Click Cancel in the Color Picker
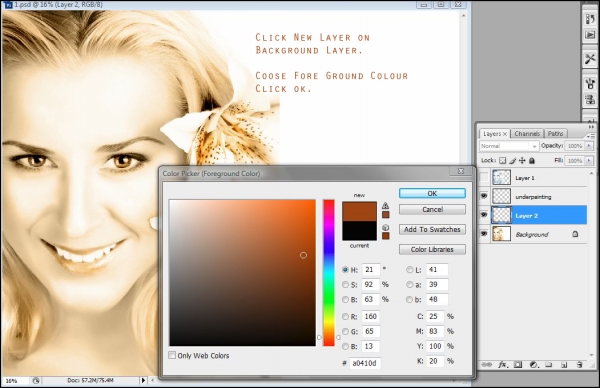Screen dimensions: 600x388 tap(432, 210)
